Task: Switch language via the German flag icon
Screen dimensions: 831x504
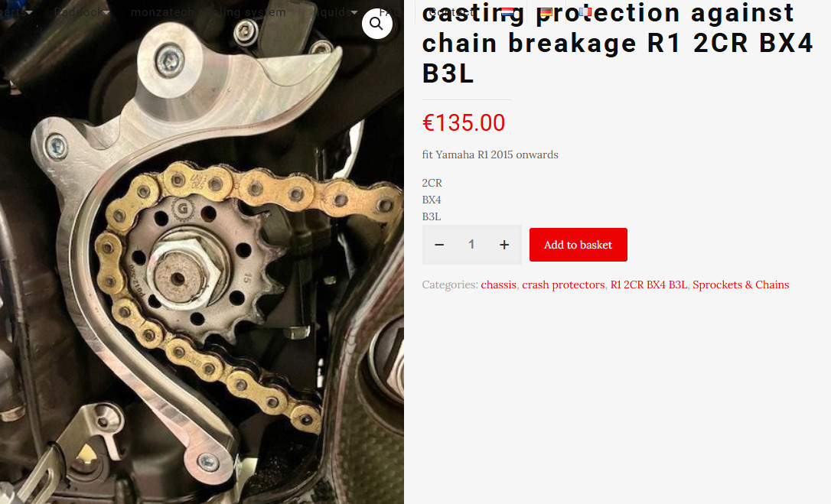Action: pyautogui.click(x=546, y=11)
